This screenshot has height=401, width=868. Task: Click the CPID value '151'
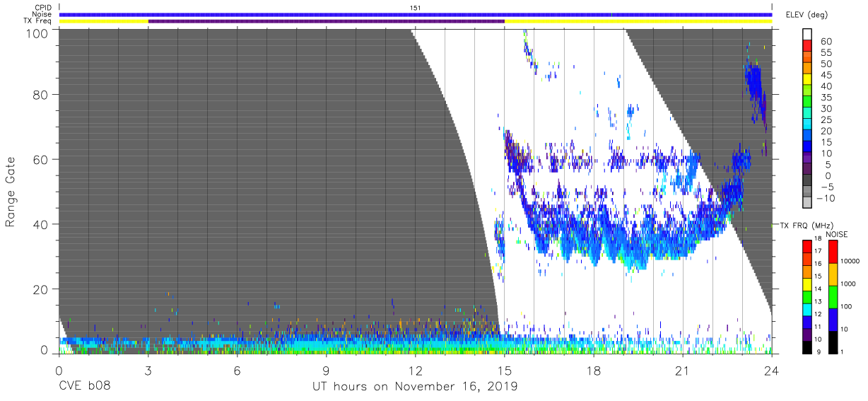coord(416,7)
